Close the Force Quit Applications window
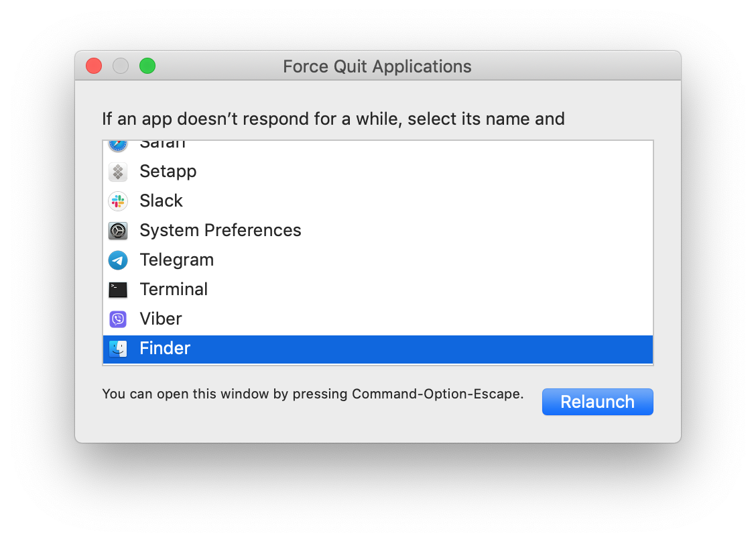This screenshot has height=542, width=756. (x=94, y=66)
